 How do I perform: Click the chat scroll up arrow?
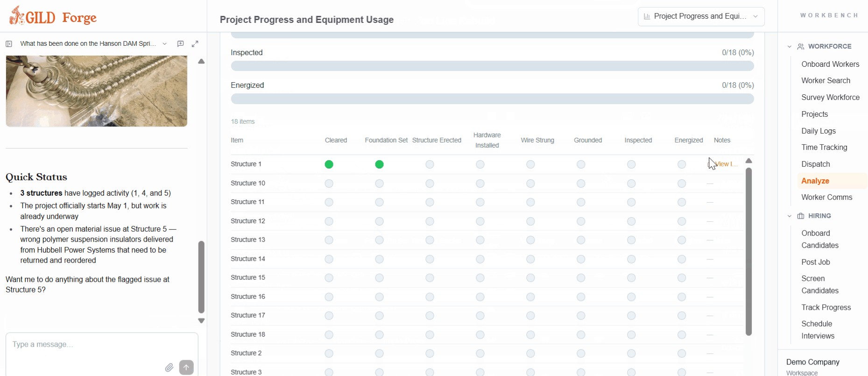tap(201, 61)
